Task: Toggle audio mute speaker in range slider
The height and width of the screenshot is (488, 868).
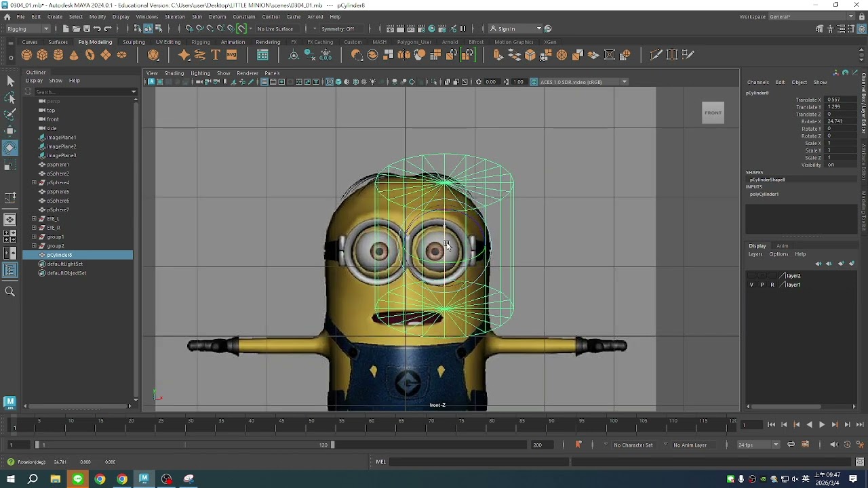Action: [834, 445]
